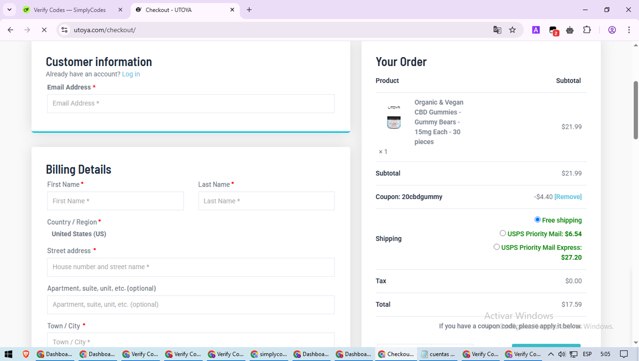Image resolution: width=639 pixels, height=361 pixels.
Task: Go back to the previous page
Action: point(11,30)
